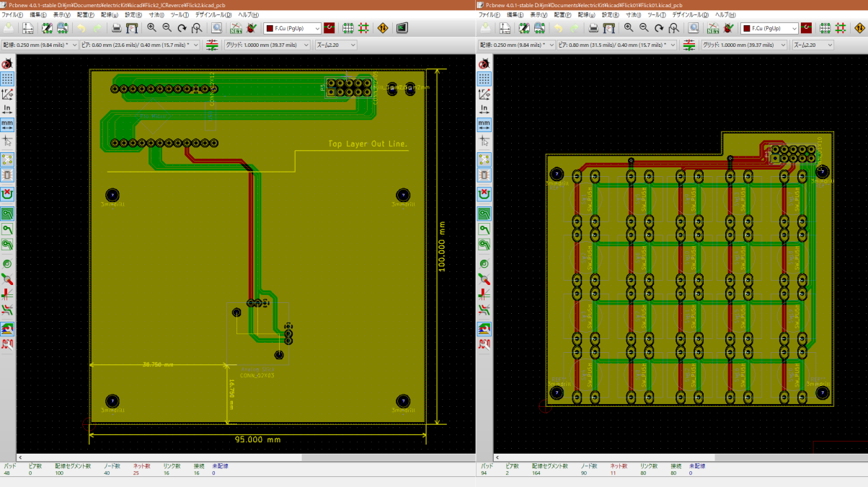Image resolution: width=868 pixels, height=487 pixels.
Task: Open scripting console icon in left window
Action: 402,28
